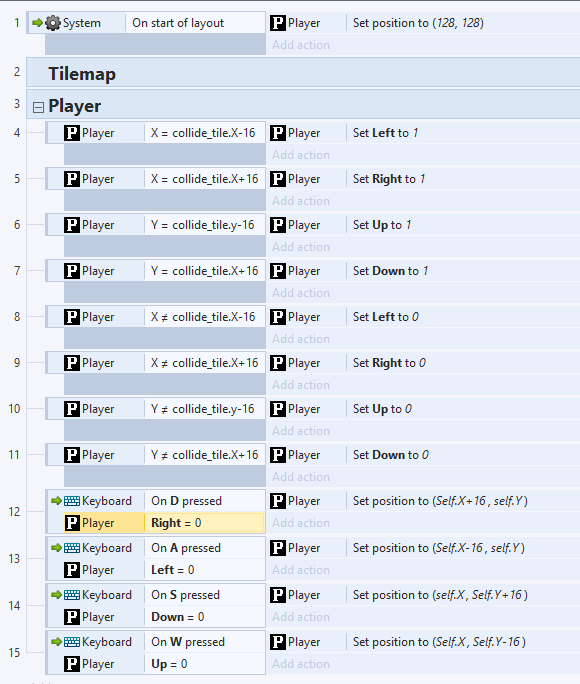Select the Tilemap group header
Screen dimensions: 580x684
coord(303,72)
